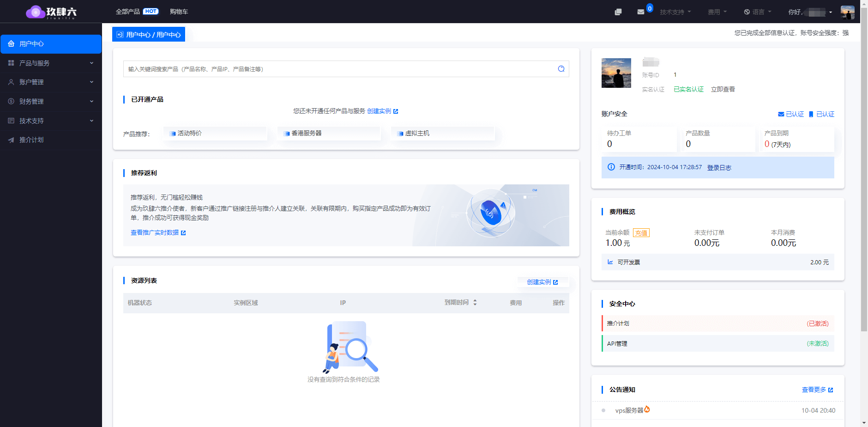868x427 pixels.
Task: Expand 产品与服务 sidebar chevron
Action: pyautogui.click(x=91, y=63)
